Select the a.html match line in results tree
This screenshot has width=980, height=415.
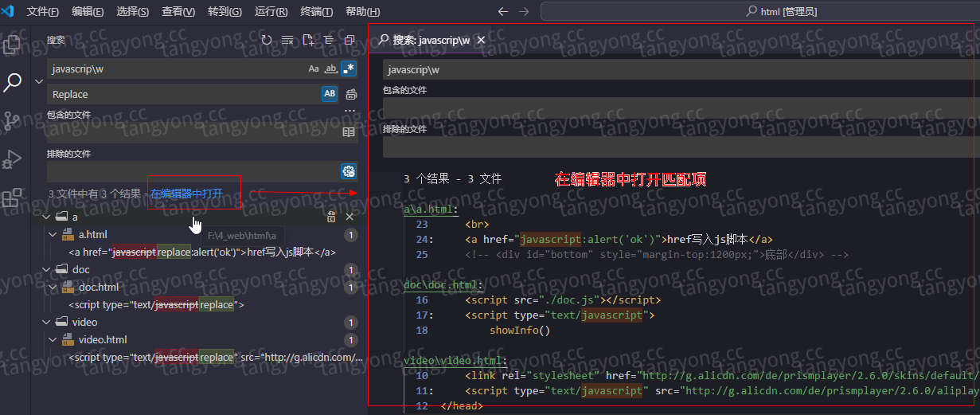pyautogui.click(x=202, y=253)
